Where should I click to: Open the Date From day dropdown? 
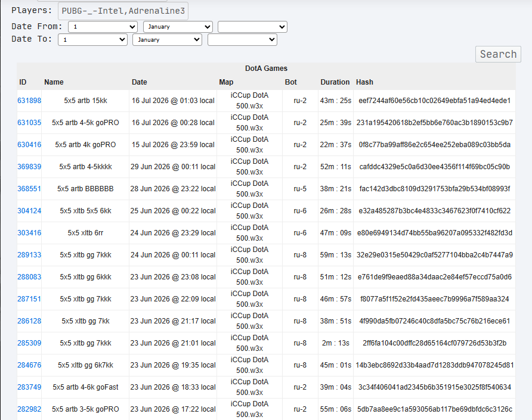(x=103, y=27)
